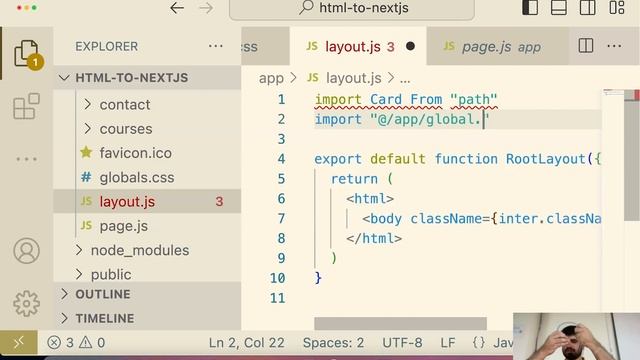The image size is (640, 360).
Task: Click the vertical scrollbar thumb in editor
Action: (632, 155)
